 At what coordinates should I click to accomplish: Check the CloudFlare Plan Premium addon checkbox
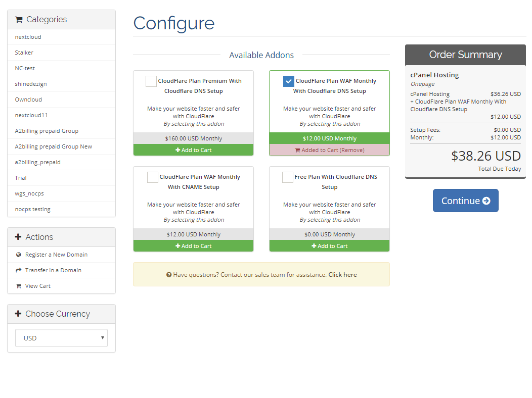pyautogui.click(x=151, y=81)
